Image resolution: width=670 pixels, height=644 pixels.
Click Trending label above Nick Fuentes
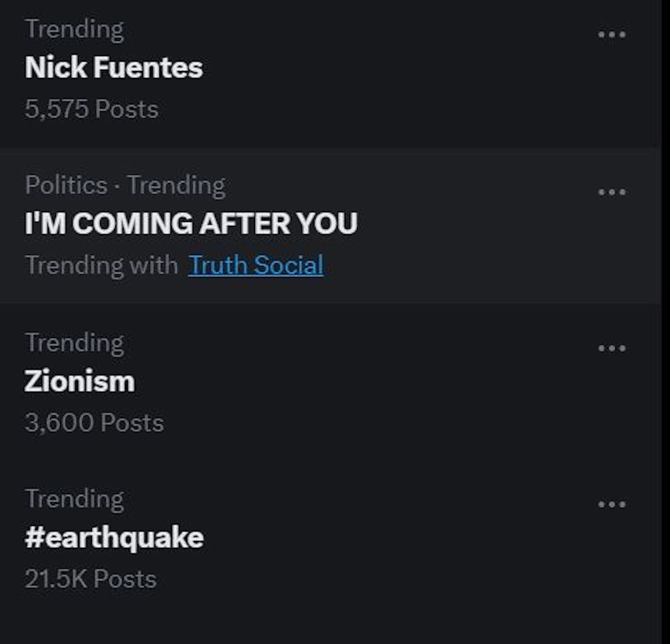coord(74,29)
